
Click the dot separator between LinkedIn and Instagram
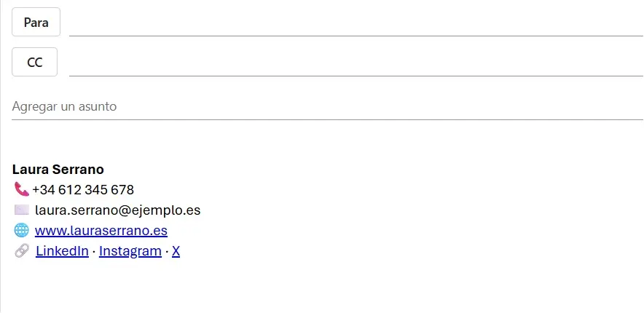(x=94, y=251)
